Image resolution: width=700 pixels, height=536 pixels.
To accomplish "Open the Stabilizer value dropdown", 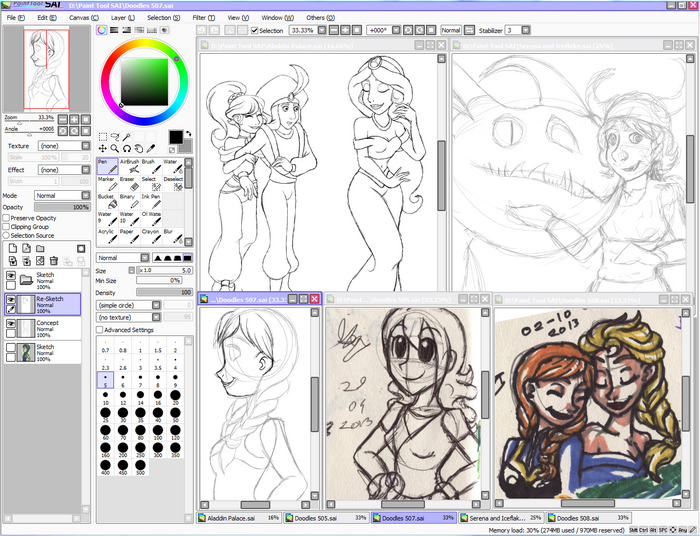I will 526,30.
